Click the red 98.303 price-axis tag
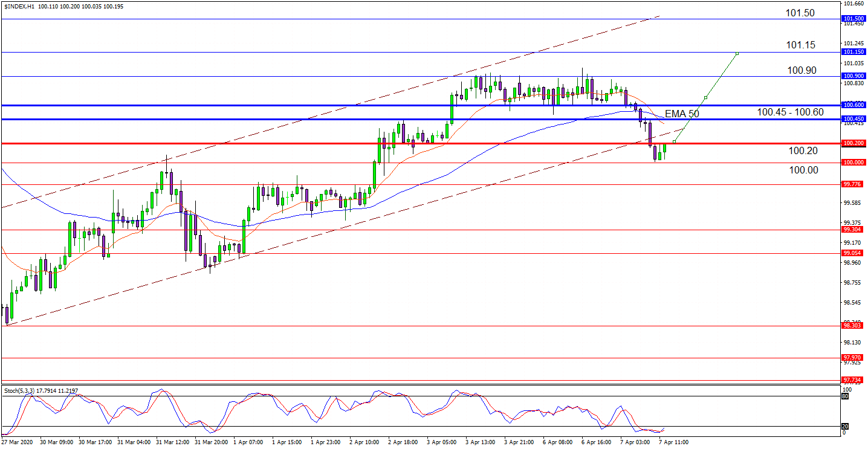 click(x=852, y=326)
